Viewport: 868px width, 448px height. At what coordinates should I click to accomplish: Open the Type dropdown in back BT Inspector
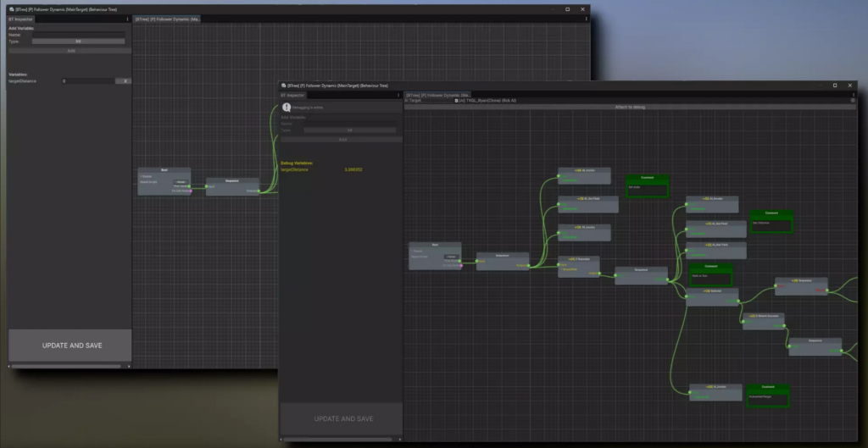tap(78, 41)
